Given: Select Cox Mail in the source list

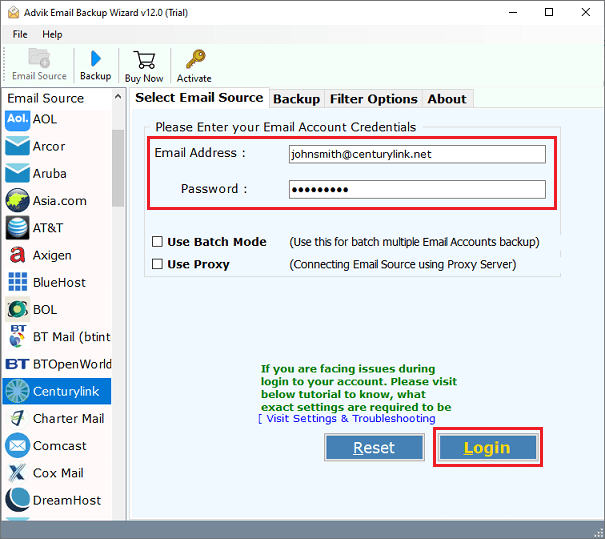Looking at the screenshot, I should pyautogui.click(x=58, y=473).
